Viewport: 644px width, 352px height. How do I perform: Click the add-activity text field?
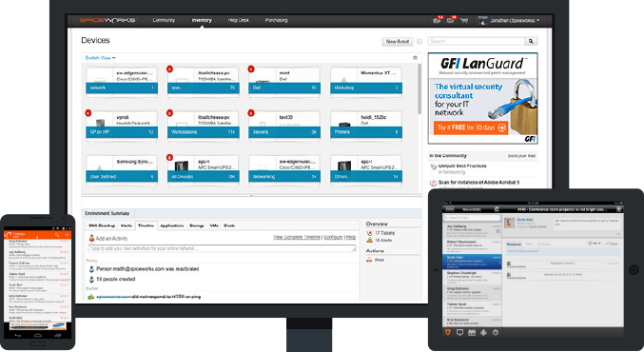223,248
